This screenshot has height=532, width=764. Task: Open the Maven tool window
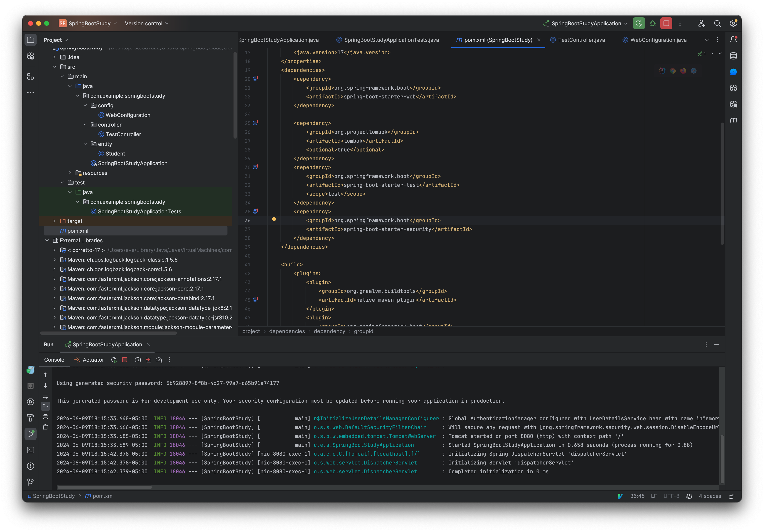733,120
